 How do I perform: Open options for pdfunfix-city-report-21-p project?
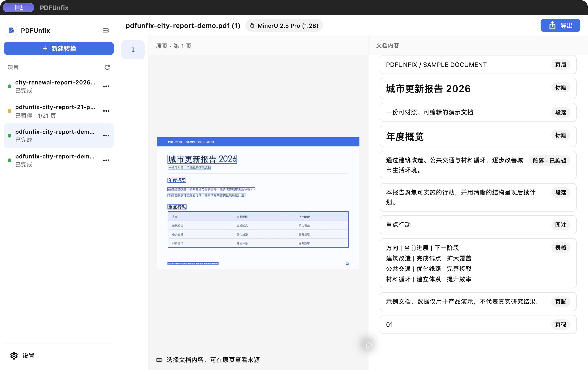click(x=106, y=111)
